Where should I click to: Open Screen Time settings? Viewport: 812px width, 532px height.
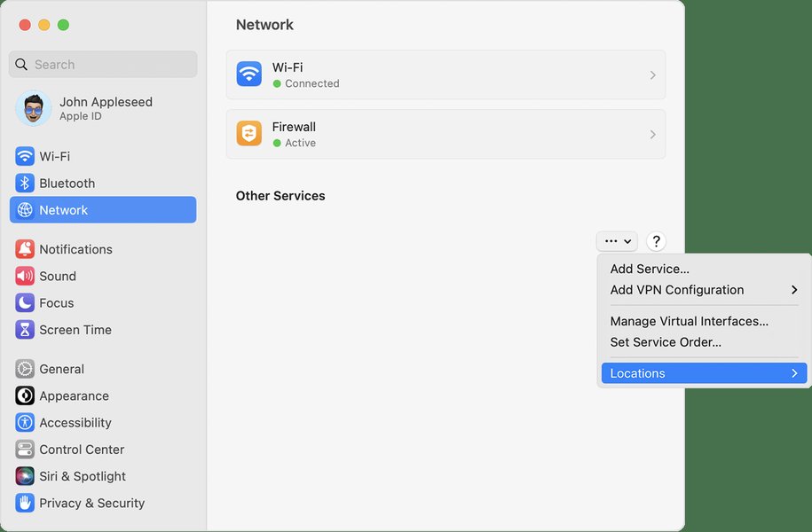click(x=75, y=329)
